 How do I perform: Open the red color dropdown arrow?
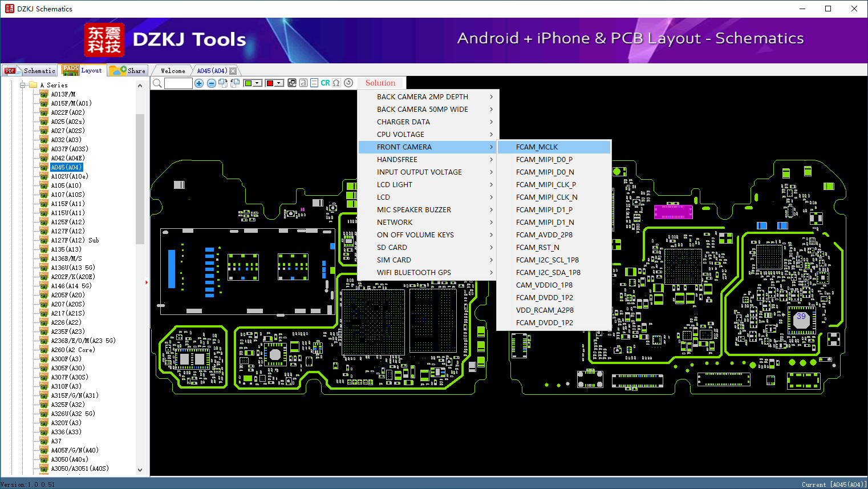coord(279,83)
